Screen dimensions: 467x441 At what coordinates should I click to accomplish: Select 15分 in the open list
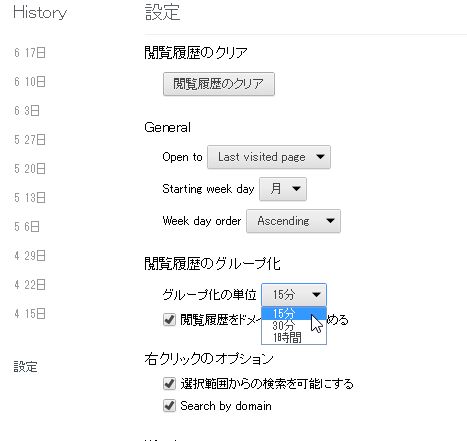(294, 313)
